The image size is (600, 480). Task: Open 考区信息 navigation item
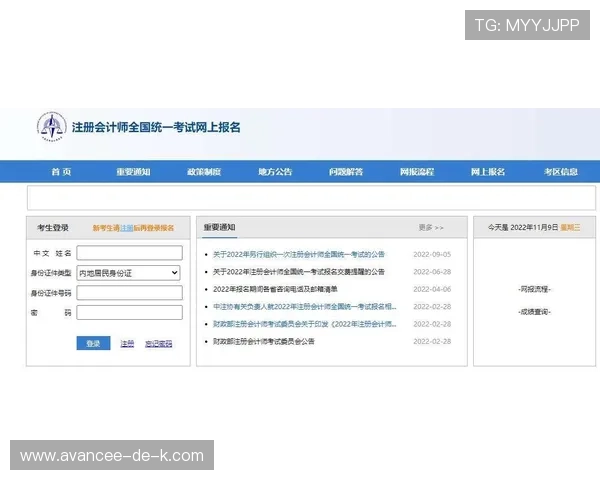pos(561,172)
